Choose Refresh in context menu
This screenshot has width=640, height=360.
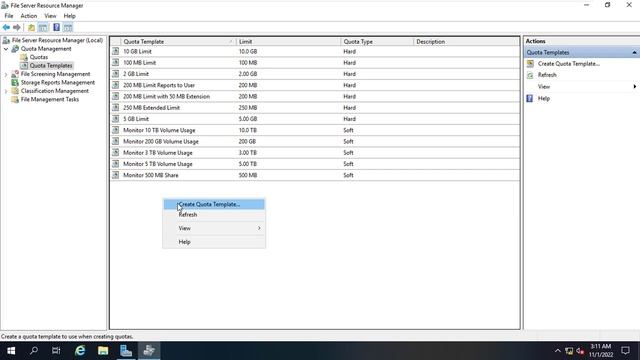click(214, 215)
